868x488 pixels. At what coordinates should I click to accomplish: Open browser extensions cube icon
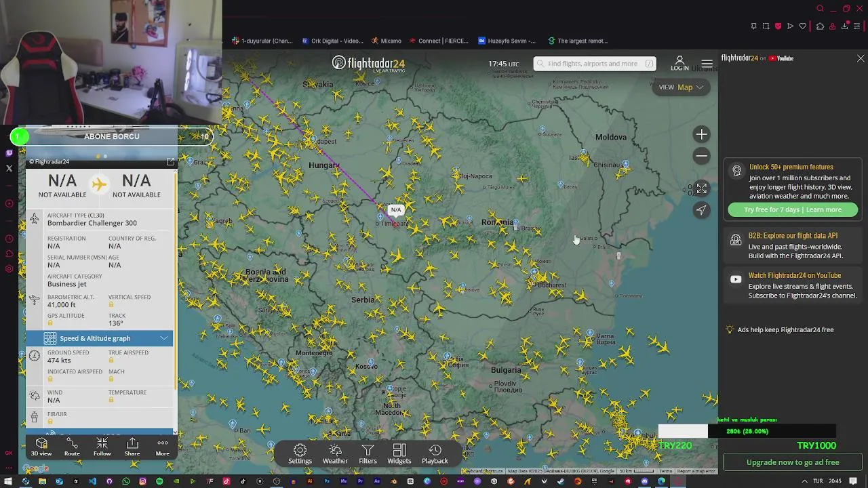820,26
